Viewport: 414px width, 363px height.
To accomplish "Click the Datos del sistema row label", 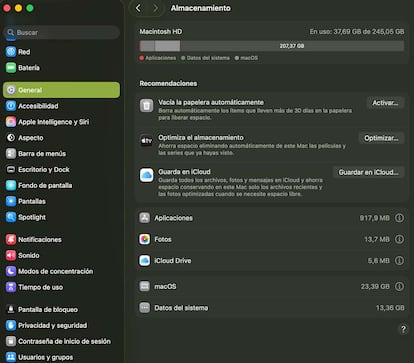I will coord(181,308).
